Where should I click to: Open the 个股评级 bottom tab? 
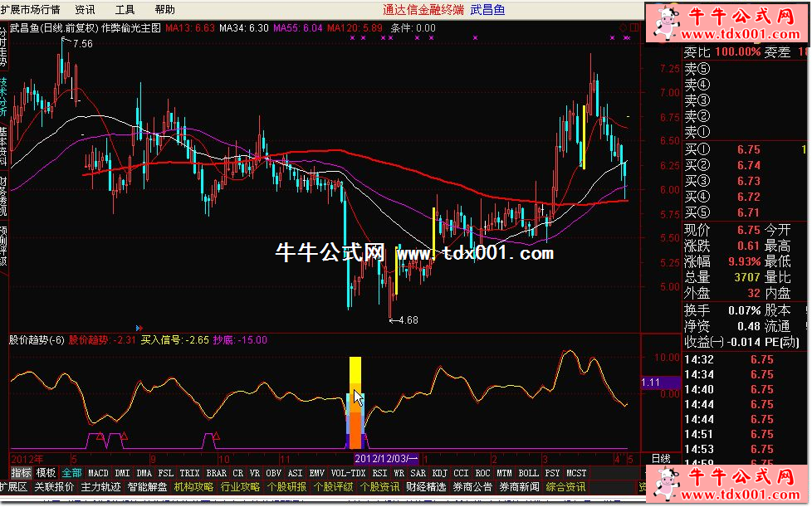point(334,487)
